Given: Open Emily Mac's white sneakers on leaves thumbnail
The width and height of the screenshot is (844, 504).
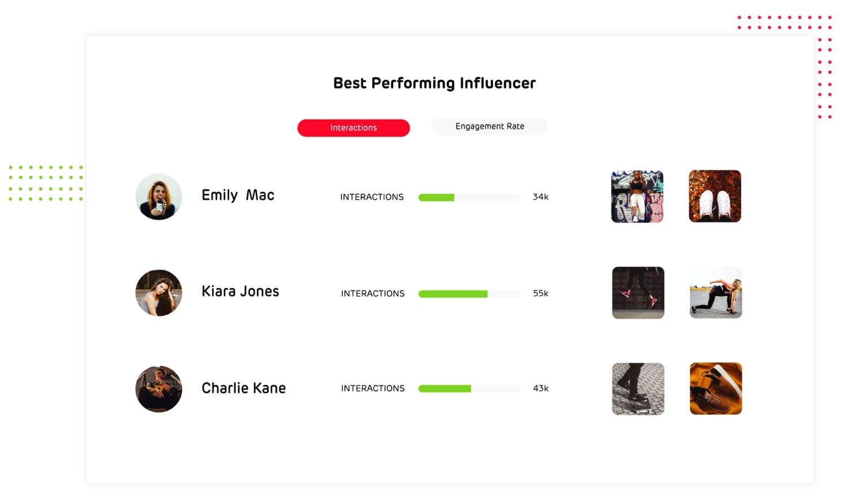Looking at the screenshot, I should coord(714,196).
